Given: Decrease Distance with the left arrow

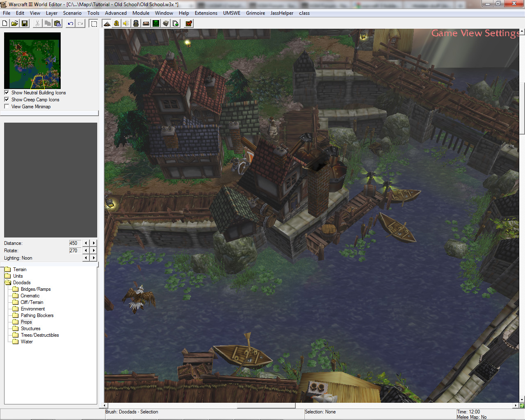Looking at the screenshot, I should point(86,243).
